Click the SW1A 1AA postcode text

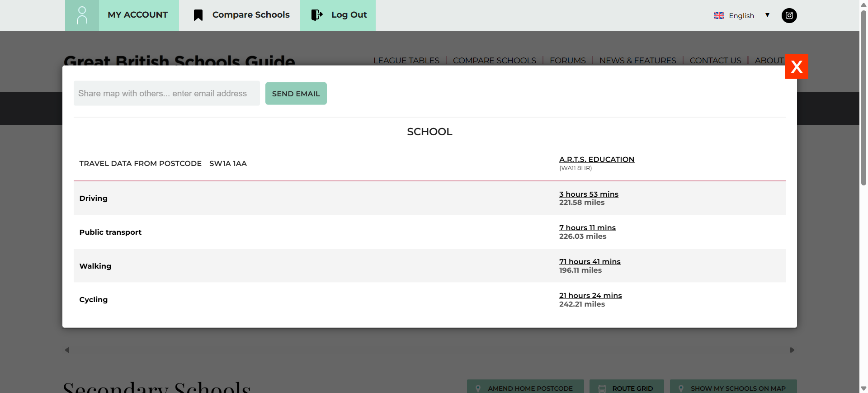[228, 163]
